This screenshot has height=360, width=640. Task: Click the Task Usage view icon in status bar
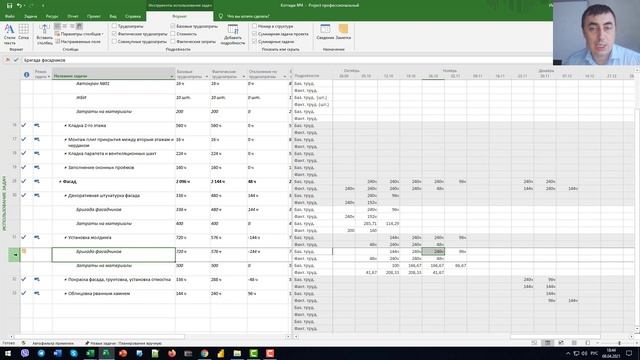[548, 343]
